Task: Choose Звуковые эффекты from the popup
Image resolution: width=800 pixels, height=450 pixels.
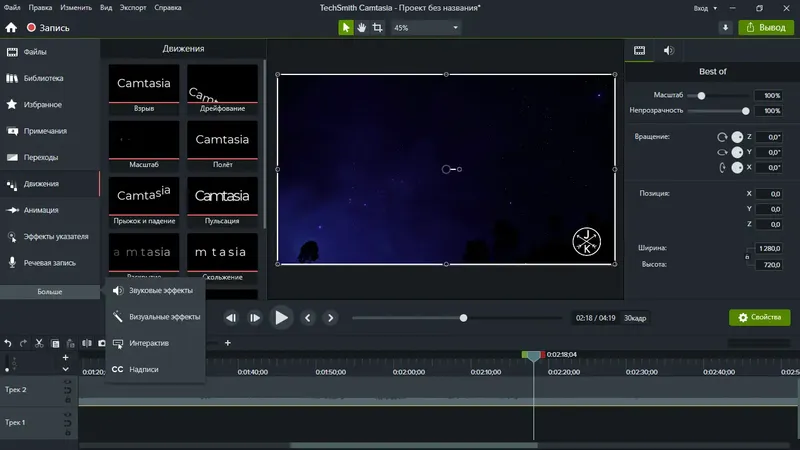Action: pos(160,290)
